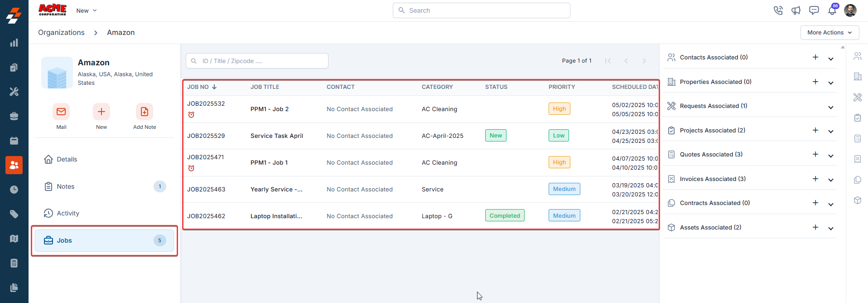Open notifications bell with 66 badge
This screenshot has width=868, height=303.
[833, 10]
